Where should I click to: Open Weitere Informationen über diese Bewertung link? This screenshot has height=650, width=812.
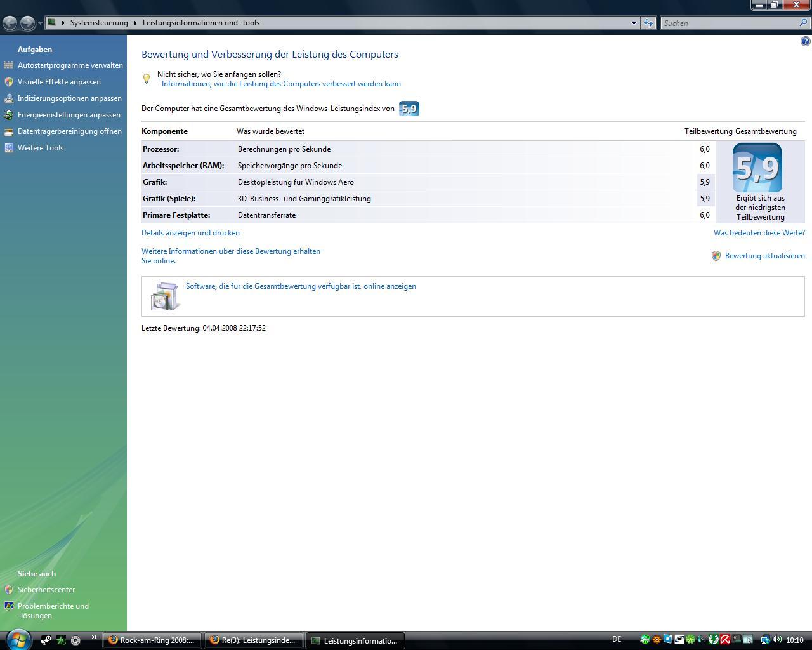pyautogui.click(x=231, y=256)
